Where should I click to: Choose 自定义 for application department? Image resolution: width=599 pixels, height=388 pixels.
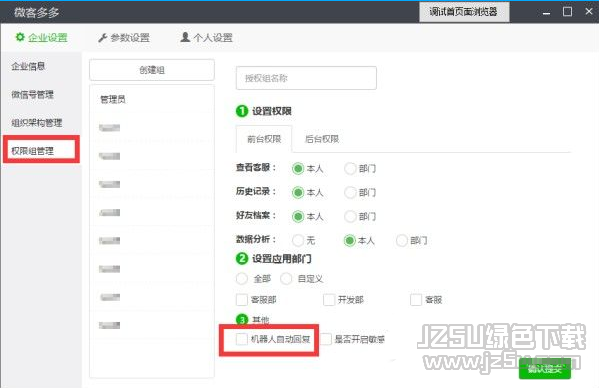pos(286,279)
